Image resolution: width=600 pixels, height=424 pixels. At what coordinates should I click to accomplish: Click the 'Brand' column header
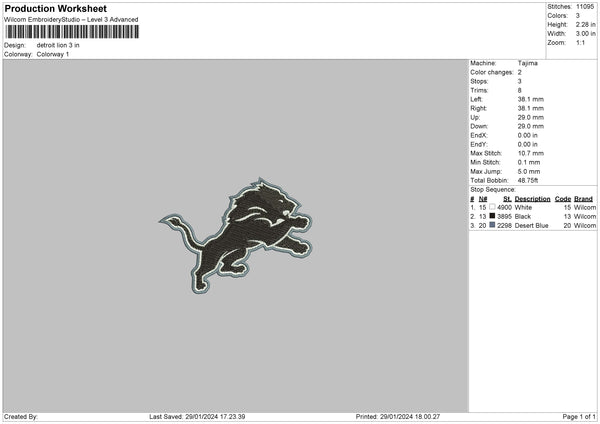click(583, 199)
